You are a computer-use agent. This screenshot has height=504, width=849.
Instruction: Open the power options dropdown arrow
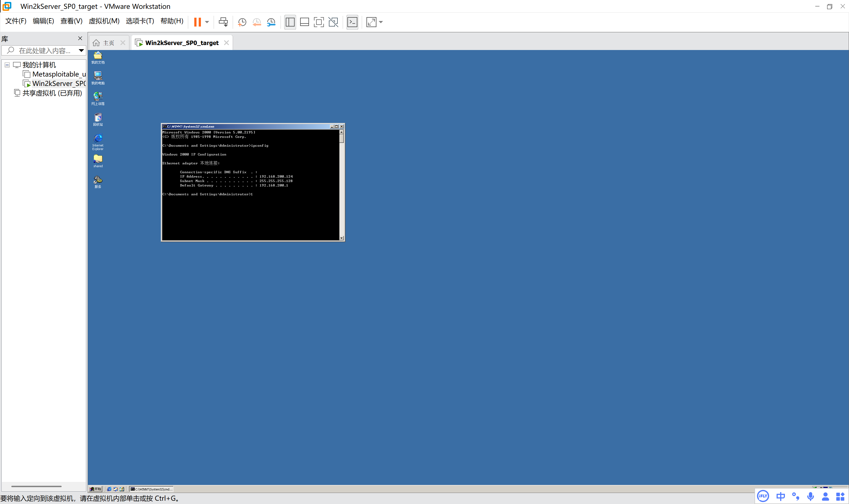coord(207,22)
